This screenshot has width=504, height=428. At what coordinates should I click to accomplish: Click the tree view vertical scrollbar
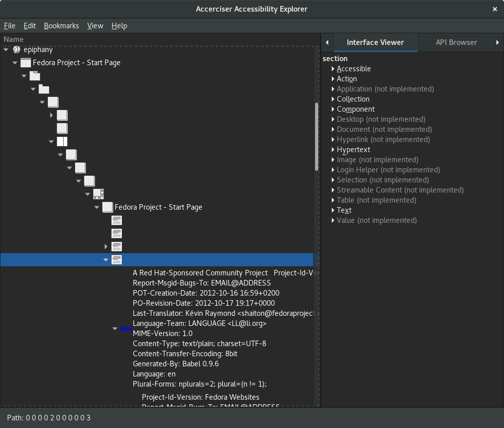[x=317, y=136]
